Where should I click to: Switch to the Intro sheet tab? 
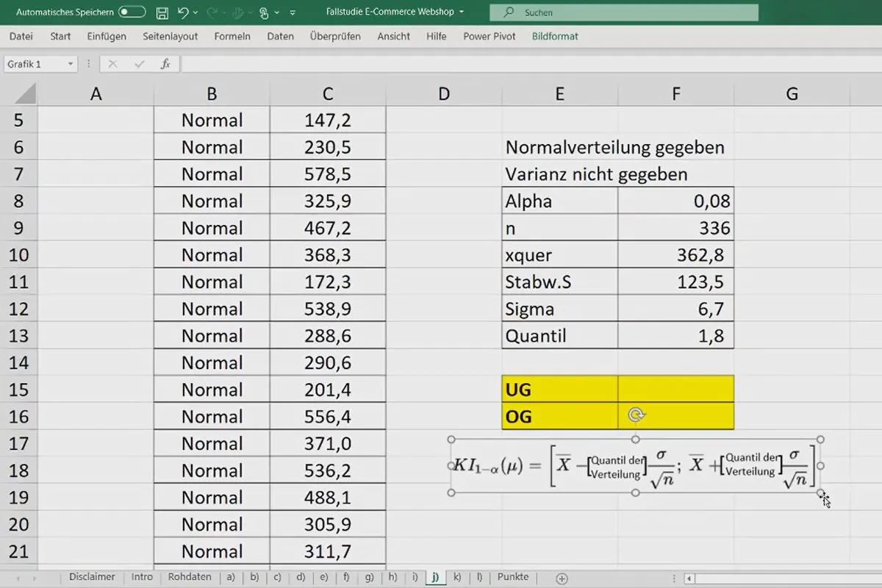pos(142,577)
